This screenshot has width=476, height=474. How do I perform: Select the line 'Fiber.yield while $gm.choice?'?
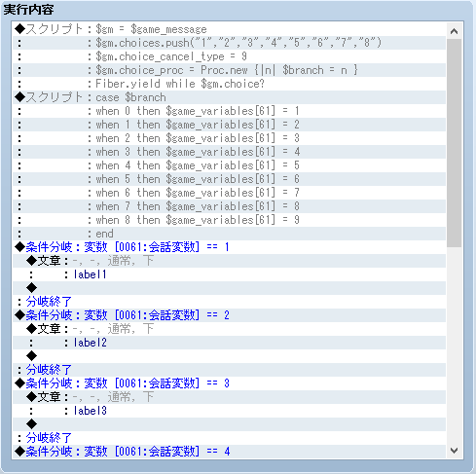pyautogui.click(x=230, y=84)
